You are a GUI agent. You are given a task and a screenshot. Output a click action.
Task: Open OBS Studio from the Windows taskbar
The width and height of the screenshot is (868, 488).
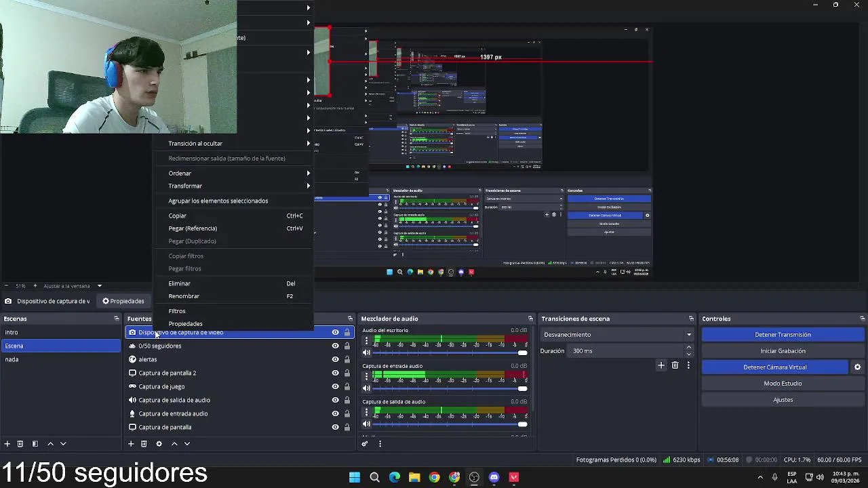click(474, 477)
